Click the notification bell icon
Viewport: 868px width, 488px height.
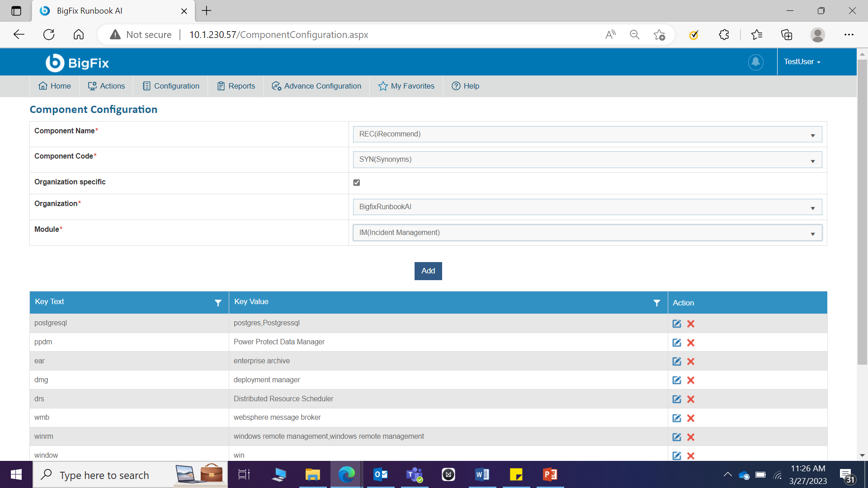[x=755, y=62]
